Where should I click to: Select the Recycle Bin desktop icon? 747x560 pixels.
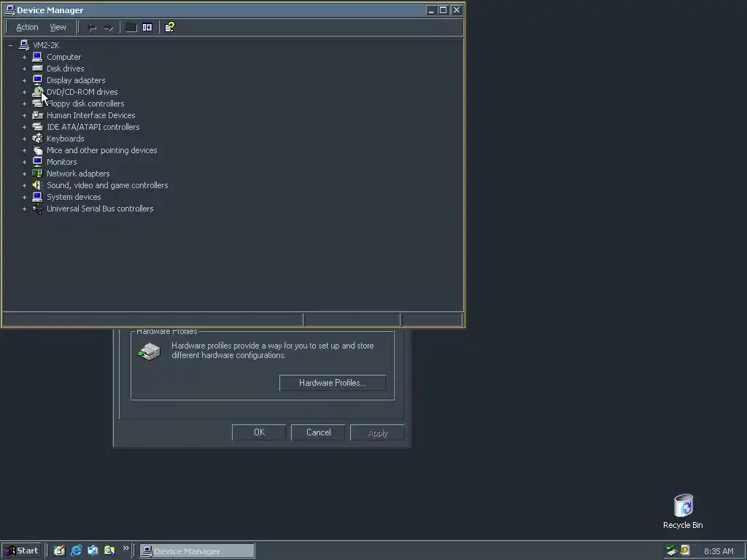pyautogui.click(x=683, y=511)
